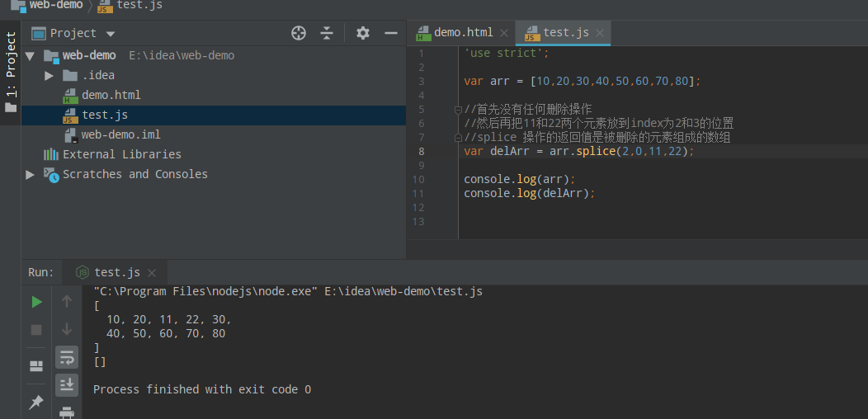Open Project panel settings gear

click(x=362, y=33)
